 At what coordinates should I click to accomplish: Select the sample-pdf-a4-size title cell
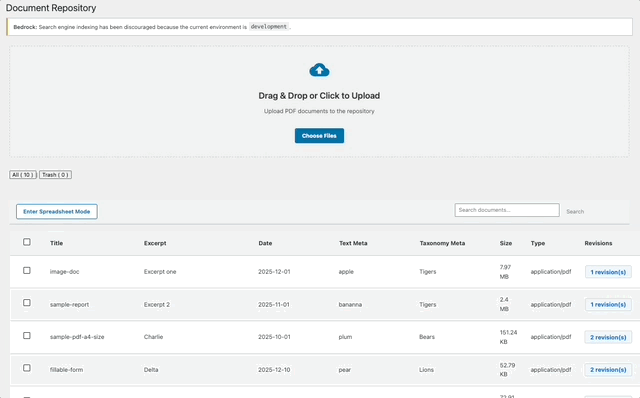pyautogui.click(x=77, y=337)
